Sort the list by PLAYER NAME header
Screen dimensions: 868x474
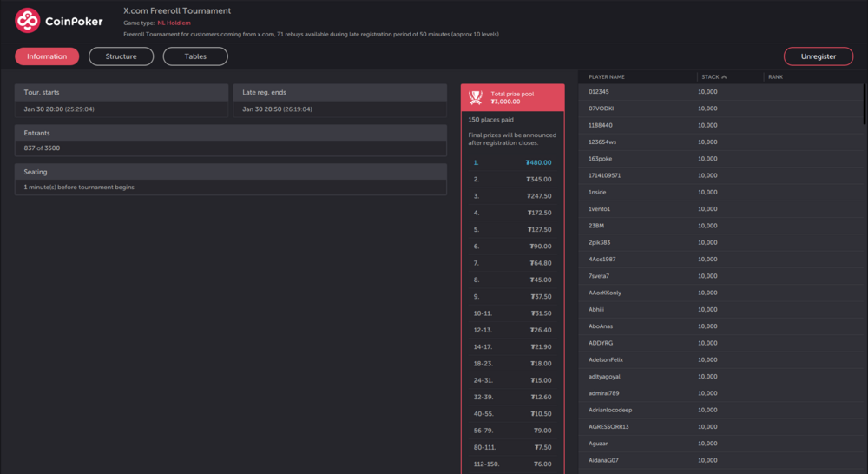point(607,77)
